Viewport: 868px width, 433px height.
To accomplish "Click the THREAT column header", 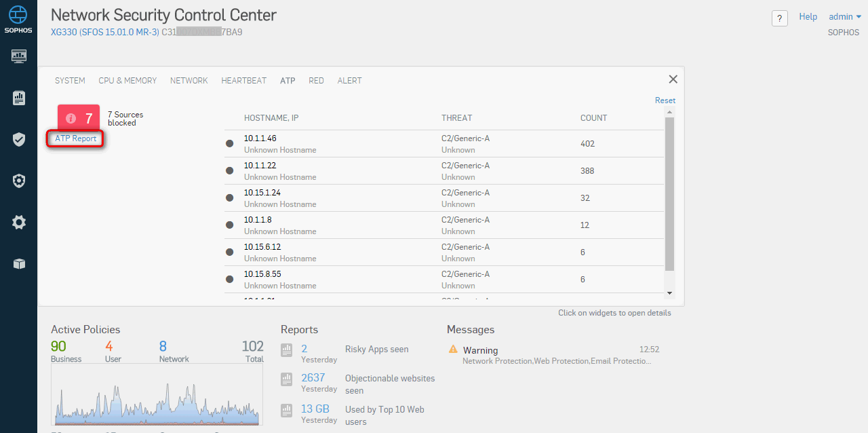I will pos(456,118).
